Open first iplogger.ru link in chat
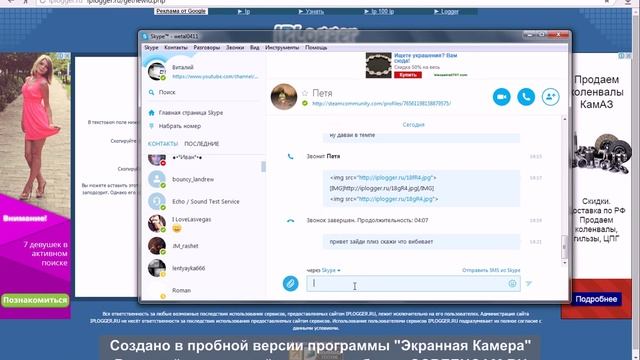 pos(395,178)
